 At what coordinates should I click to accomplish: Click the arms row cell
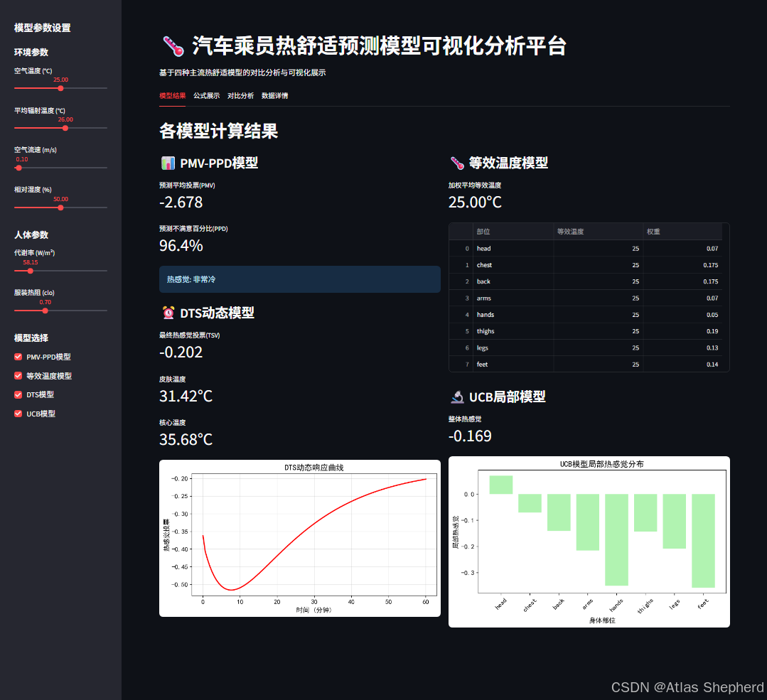click(513, 298)
